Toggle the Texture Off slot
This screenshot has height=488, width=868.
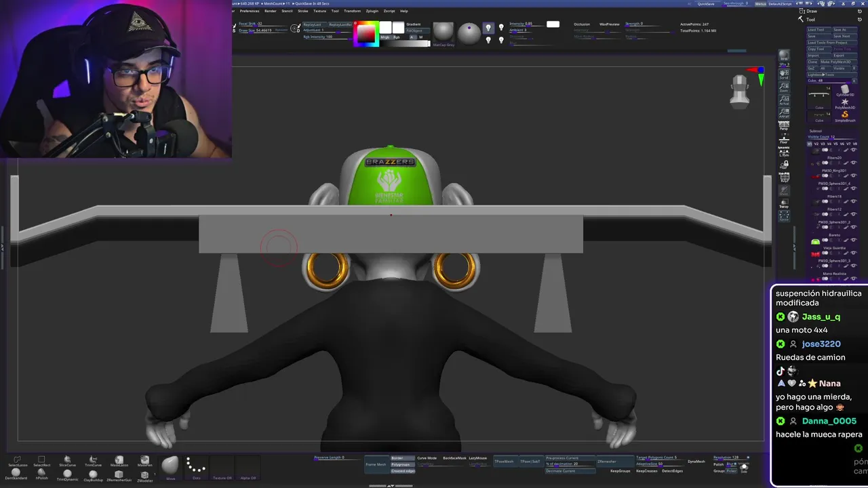click(222, 468)
